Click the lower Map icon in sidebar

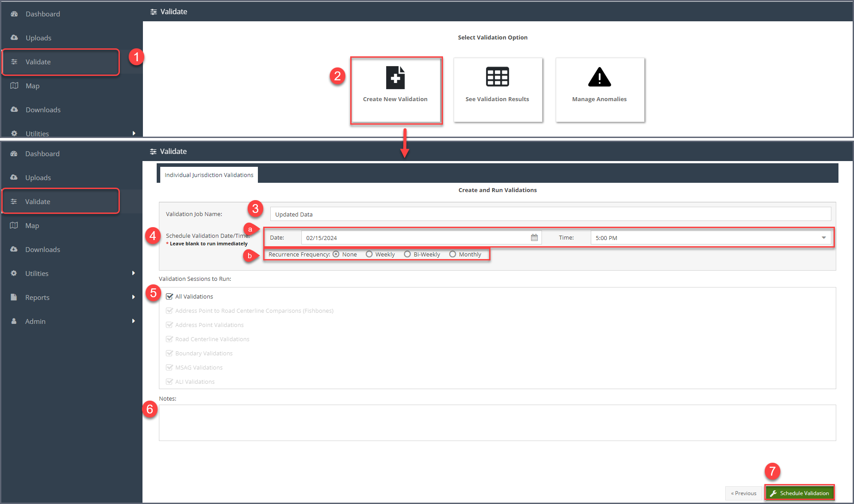(14, 225)
